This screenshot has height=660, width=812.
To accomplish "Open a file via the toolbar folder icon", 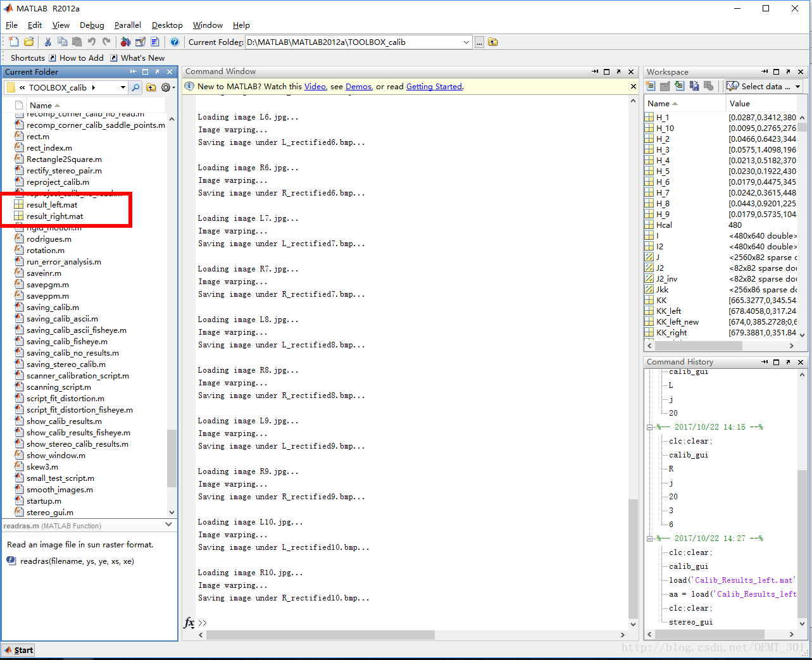I will coord(28,42).
